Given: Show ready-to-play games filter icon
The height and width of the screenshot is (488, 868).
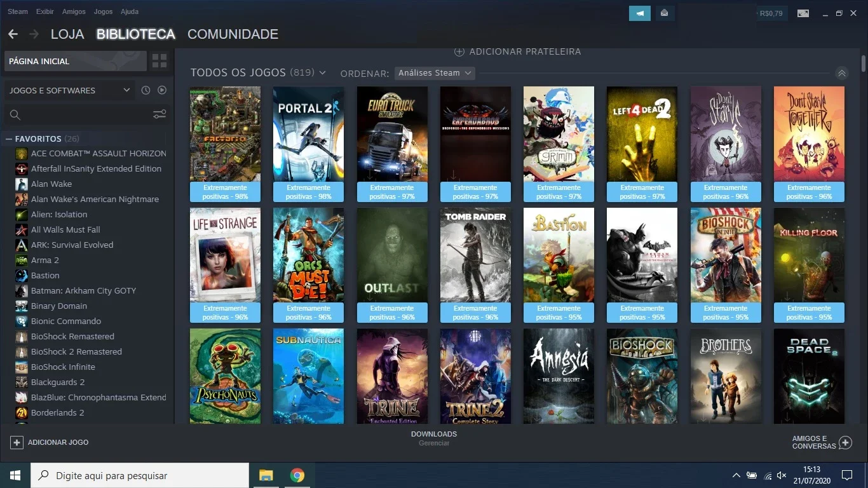Looking at the screenshot, I should pos(162,90).
